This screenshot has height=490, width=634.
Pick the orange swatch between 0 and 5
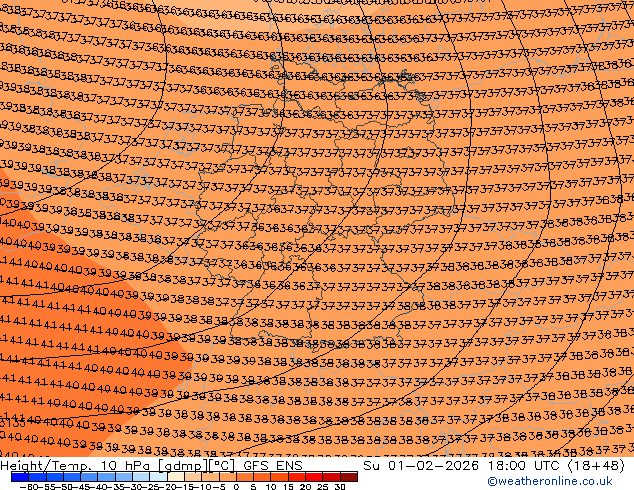[x=245, y=477]
